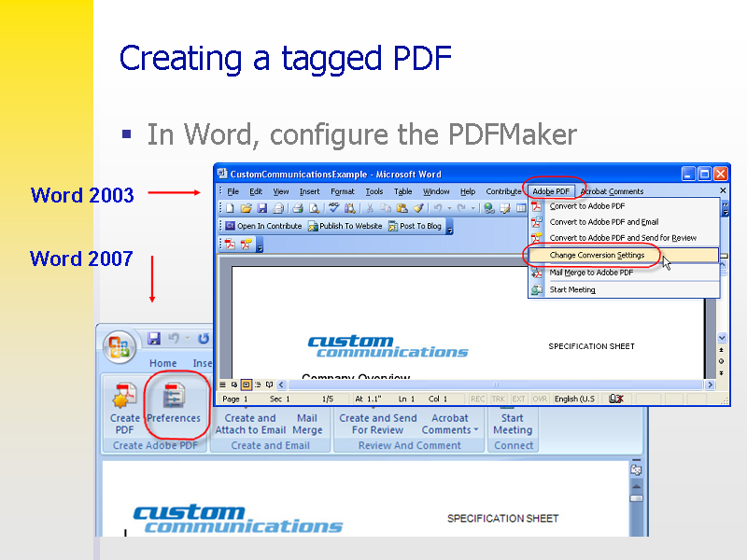Select Convert to Adobe PDF menu entry

click(x=624, y=206)
